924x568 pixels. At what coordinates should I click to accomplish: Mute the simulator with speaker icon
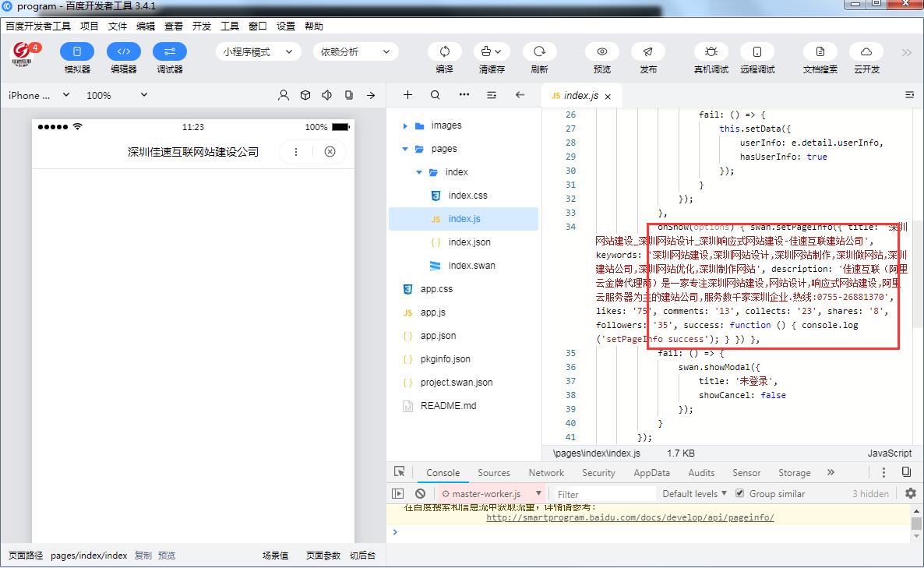327,95
